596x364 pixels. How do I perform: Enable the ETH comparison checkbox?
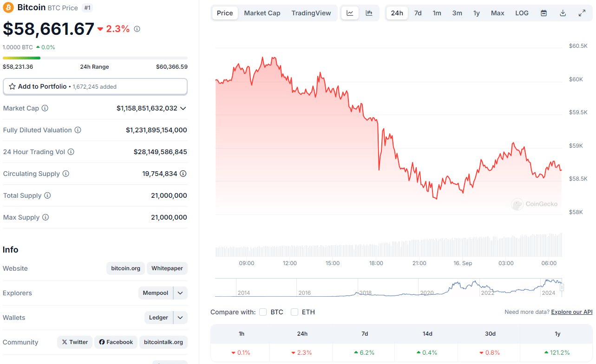point(295,312)
